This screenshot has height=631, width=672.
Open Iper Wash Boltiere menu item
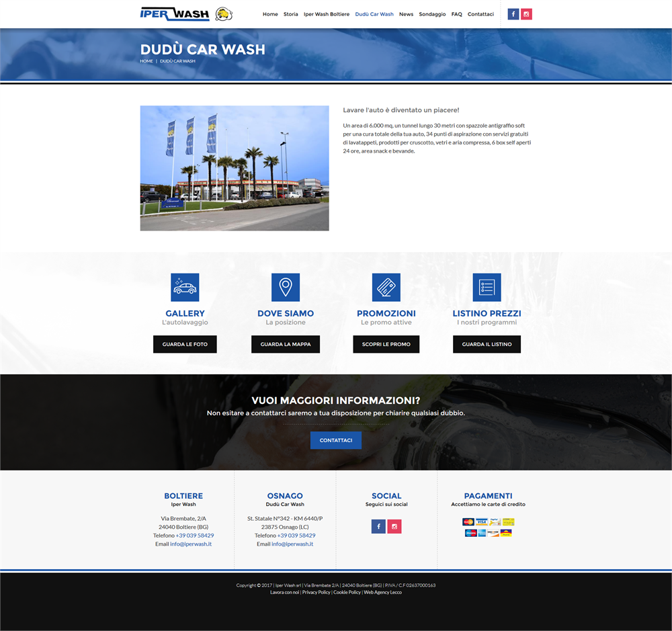pos(327,14)
